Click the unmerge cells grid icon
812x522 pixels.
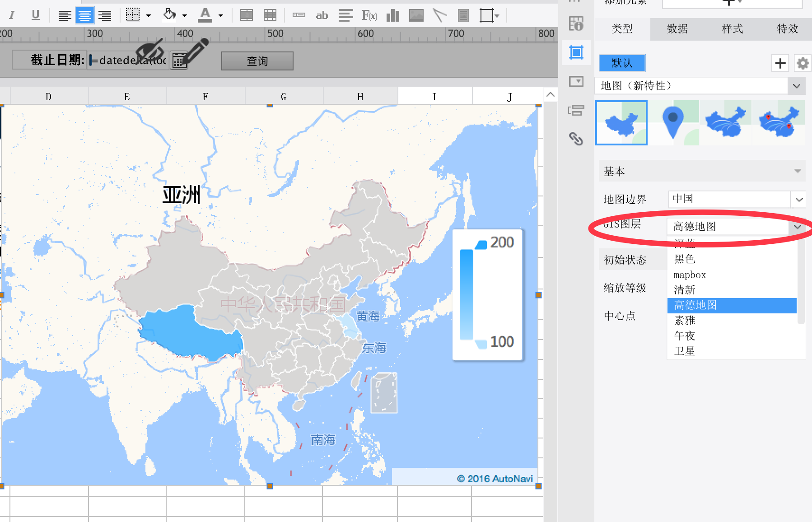[270, 15]
